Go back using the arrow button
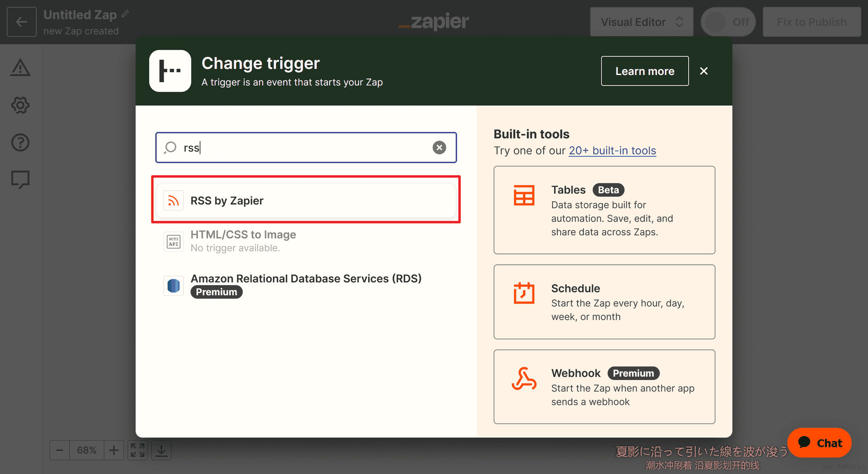Viewport: 868px width, 474px height. (21, 22)
